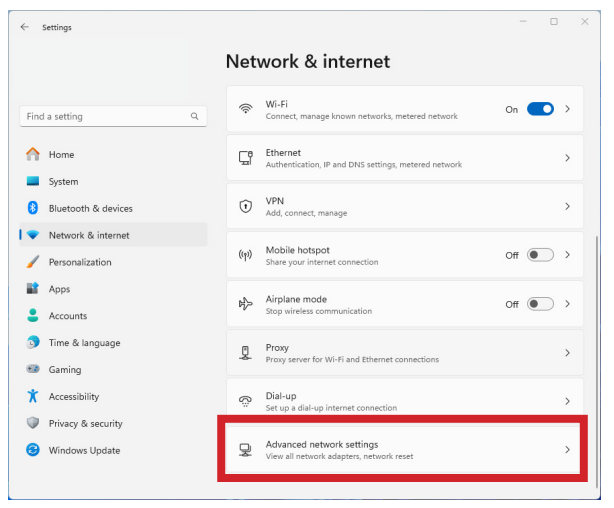The image size is (614, 508).
Task: Click the Gaming controller icon
Action: [x=33, y=369]
